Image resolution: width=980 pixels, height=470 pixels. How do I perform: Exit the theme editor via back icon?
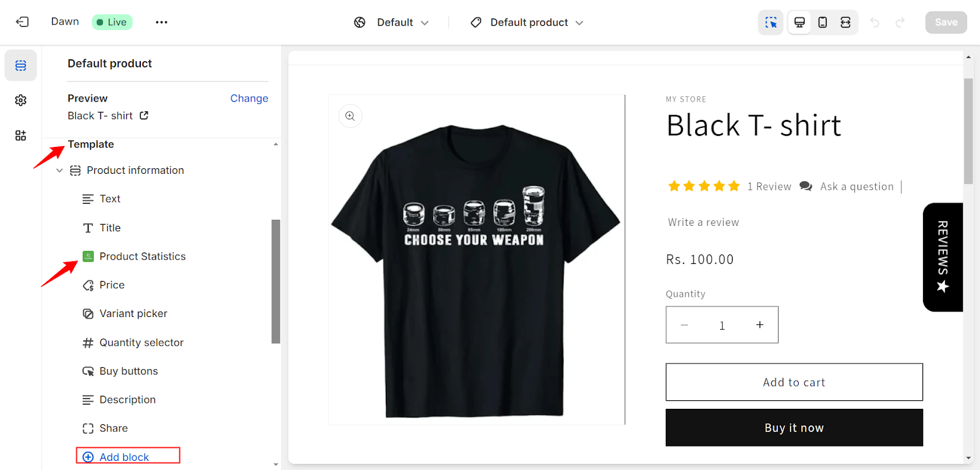click(22, 22)
